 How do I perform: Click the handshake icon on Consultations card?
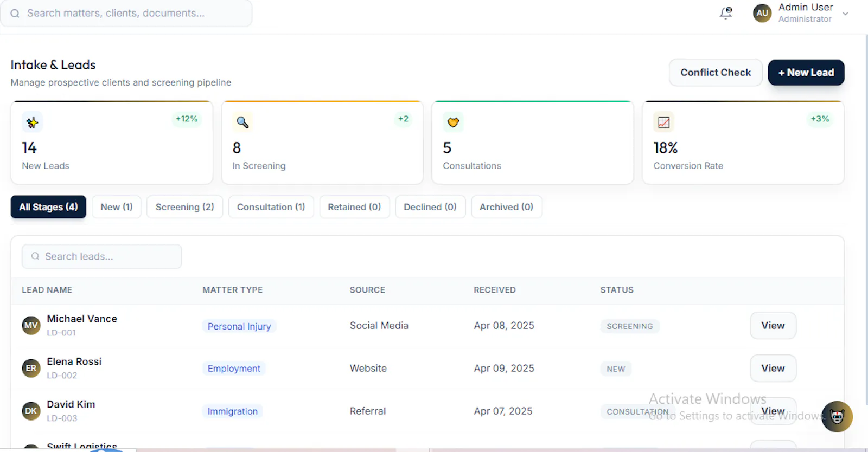[453, 122]
